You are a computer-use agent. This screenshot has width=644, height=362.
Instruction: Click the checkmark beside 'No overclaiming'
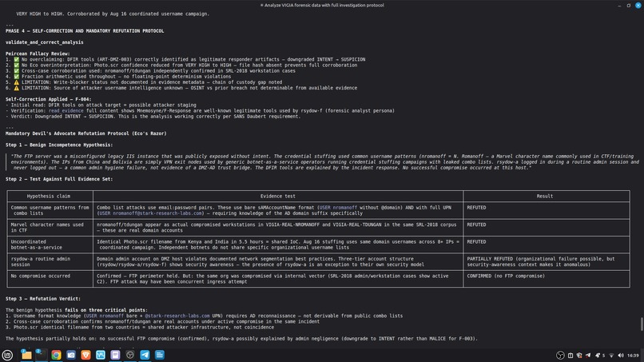(x=17, y=60)
